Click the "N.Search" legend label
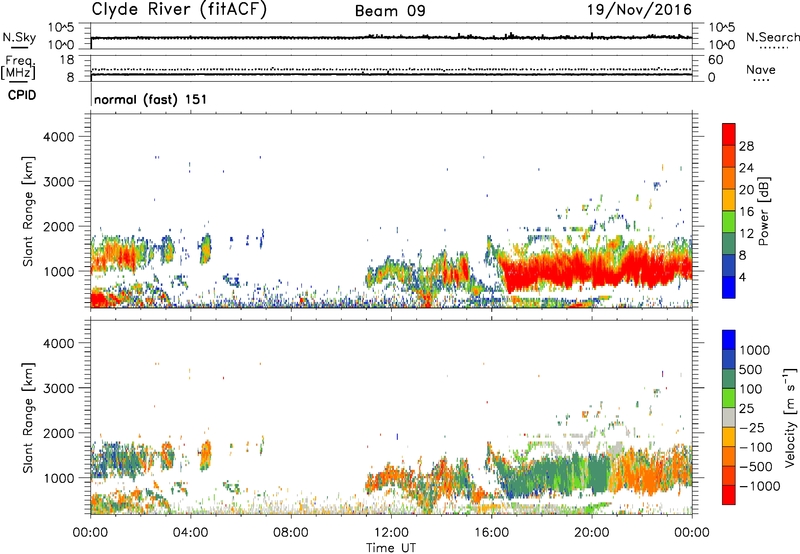The height and width of the screenshot is (554, 800). 773,37
